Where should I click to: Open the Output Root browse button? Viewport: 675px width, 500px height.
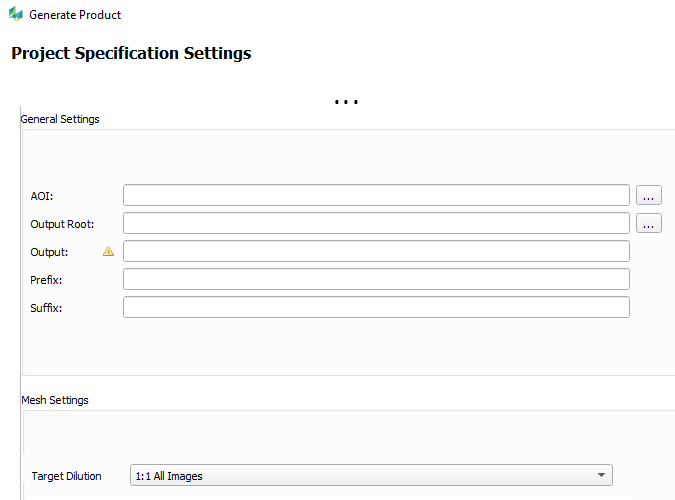tap(648, 224)
